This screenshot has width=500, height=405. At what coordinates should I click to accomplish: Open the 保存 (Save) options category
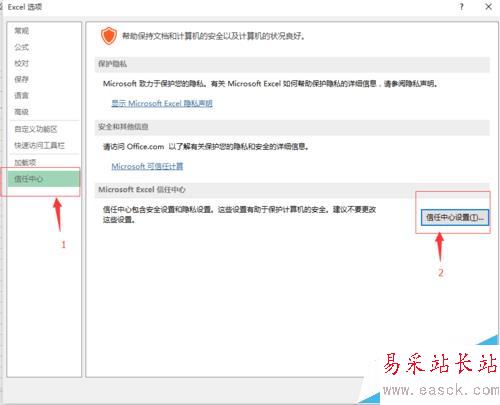click(22, 79)
